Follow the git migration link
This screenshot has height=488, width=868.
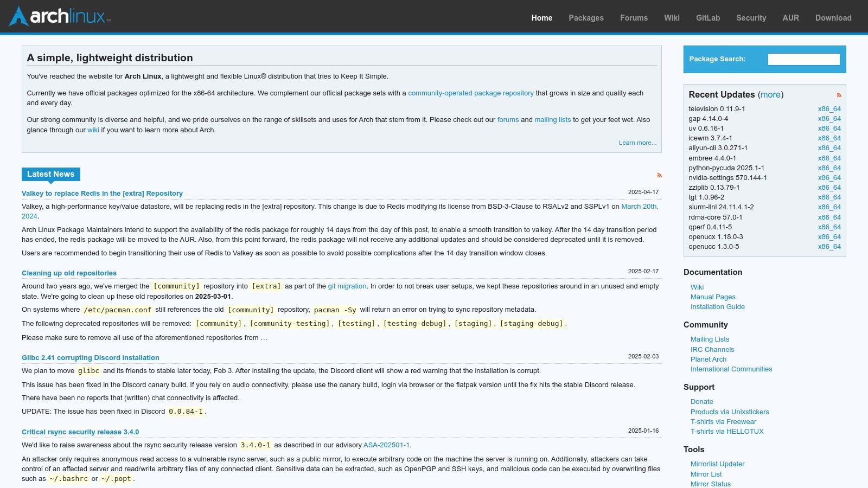347,286
